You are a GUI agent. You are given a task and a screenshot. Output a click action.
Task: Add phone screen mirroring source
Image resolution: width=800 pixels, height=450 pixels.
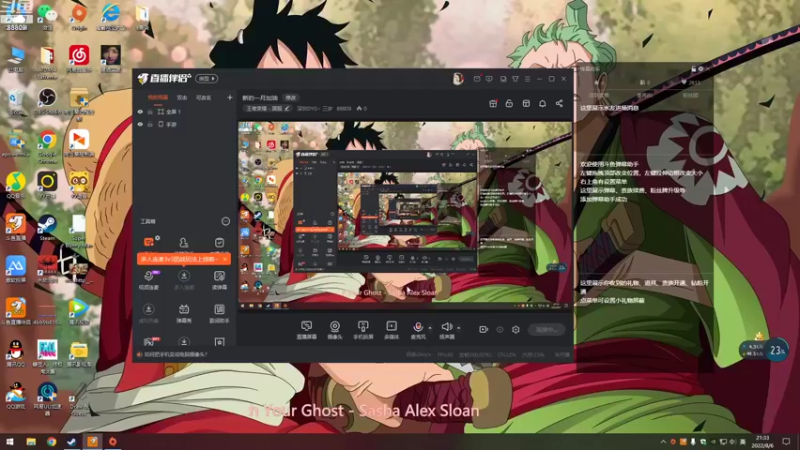click(x=363, y=330)
